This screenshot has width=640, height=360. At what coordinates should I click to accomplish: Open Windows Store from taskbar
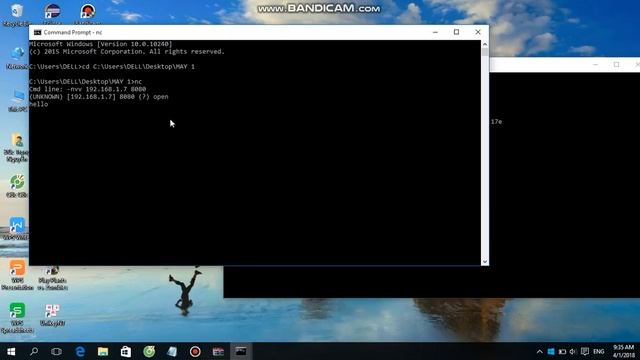[x=126, y=351]
